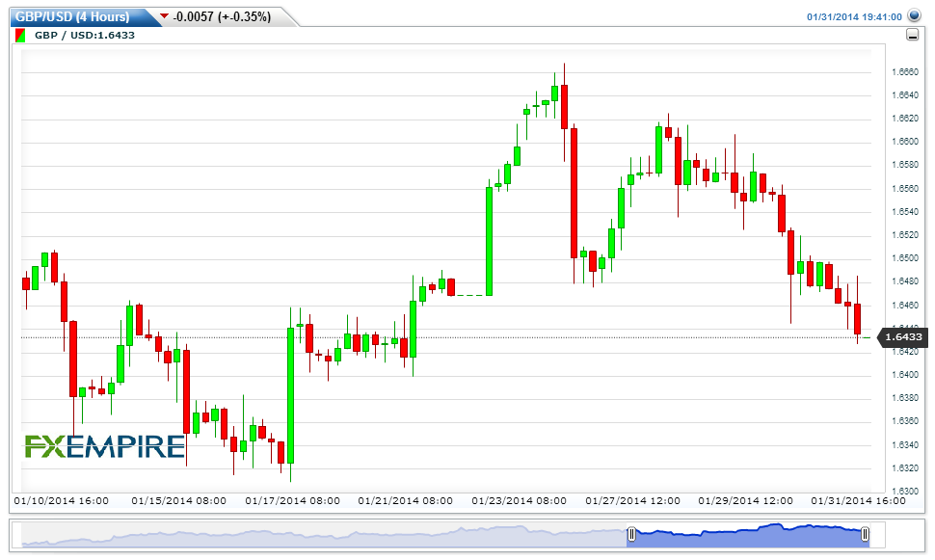Select the left handle of range slider
935x560 pixels.
tap(631, 534)
